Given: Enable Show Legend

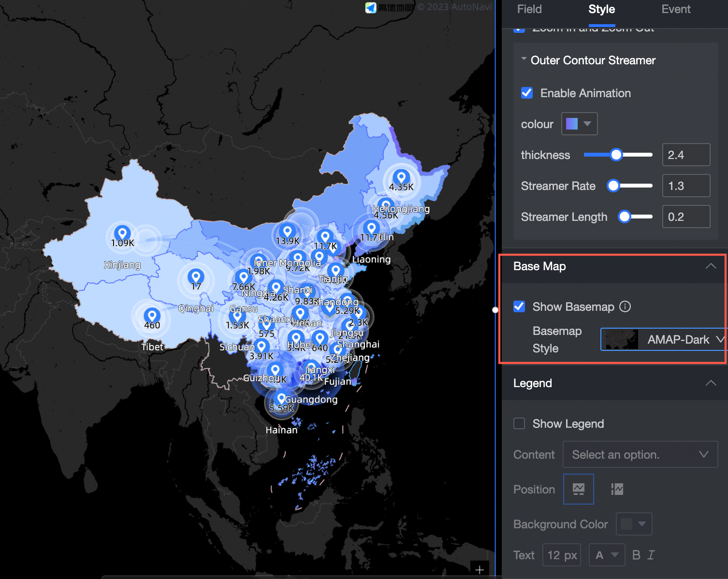Looking at the screenshot, I should (519, 423).
